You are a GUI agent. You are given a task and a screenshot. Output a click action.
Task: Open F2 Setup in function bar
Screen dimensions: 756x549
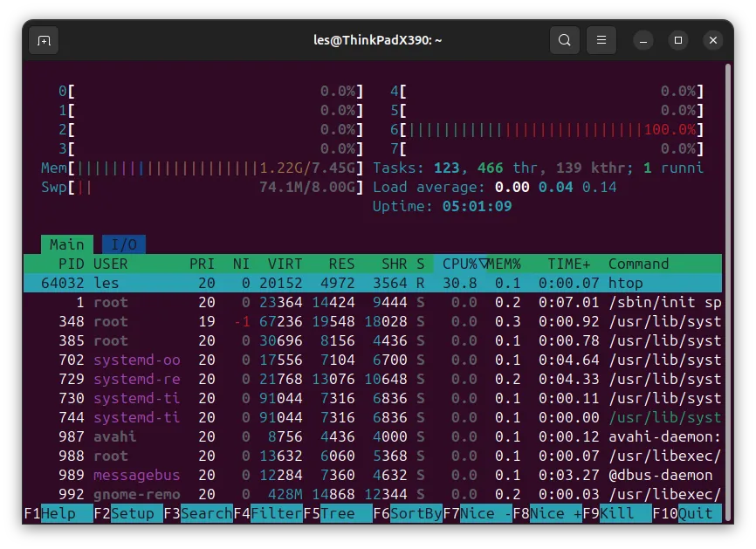[128, 513]
